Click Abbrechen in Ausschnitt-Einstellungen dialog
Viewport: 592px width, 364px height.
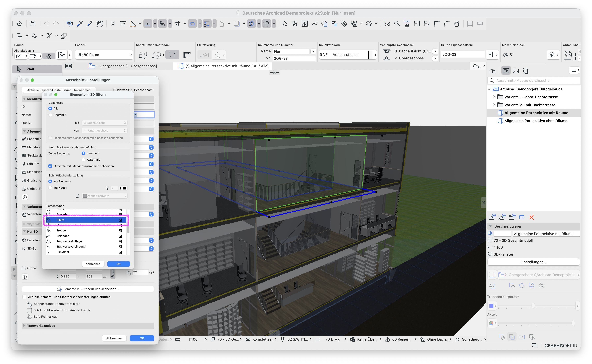click(114, 338)
